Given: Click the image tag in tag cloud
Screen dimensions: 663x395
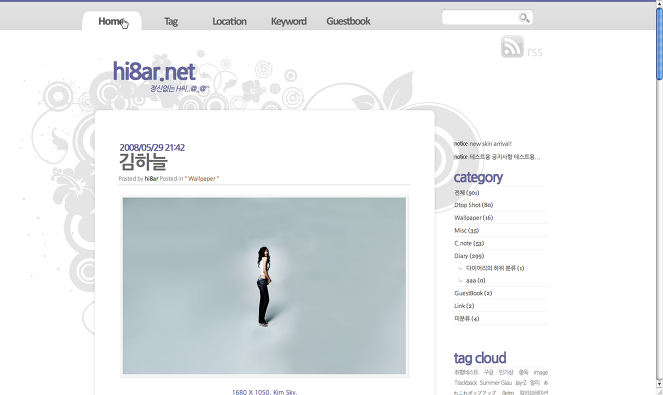Looking at the screenshot, I should [x=540, y=372].
